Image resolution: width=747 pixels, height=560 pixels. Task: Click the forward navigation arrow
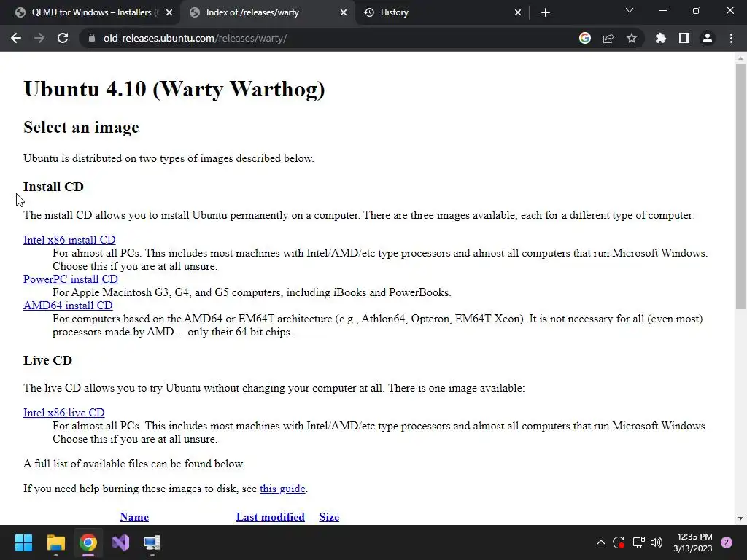point(39,38)
